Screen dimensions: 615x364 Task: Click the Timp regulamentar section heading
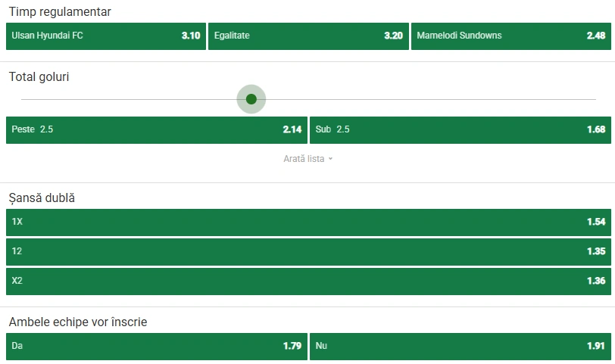pyautogui.click(x=60, y=12)
